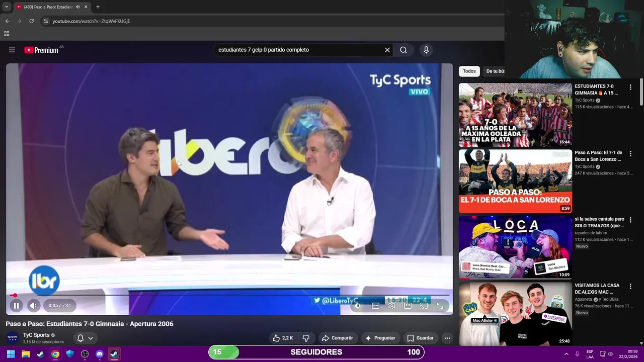Select the 'De tu bú...' filter chip
The height and width of the screenshot is (362, 644).
tap(495, 71)
